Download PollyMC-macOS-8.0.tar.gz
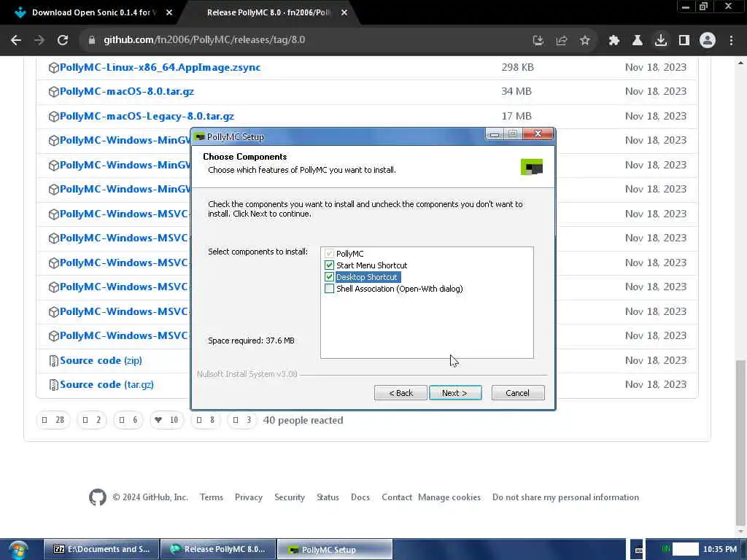The height and width of the screenshot is (560, 747). [x=127, y=91]
